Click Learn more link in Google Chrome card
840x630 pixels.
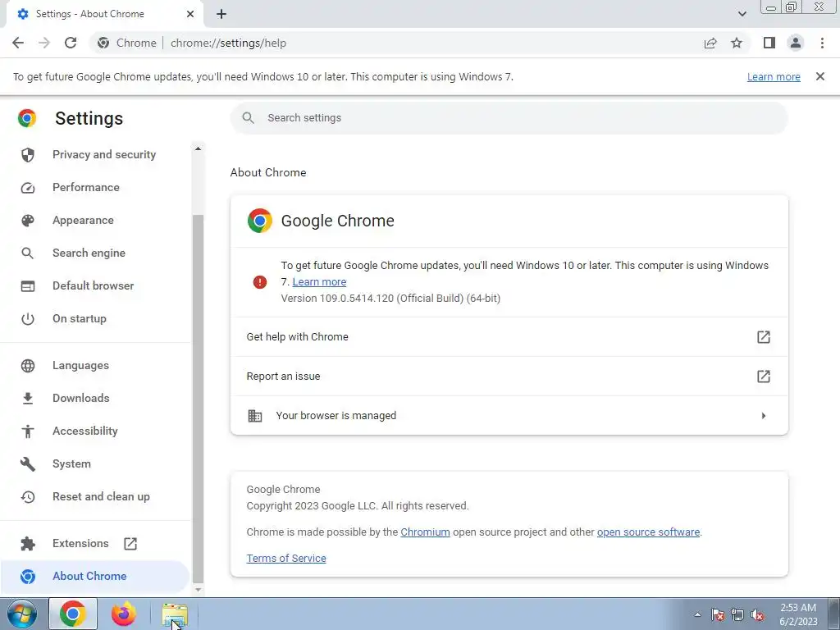(319, 282)
